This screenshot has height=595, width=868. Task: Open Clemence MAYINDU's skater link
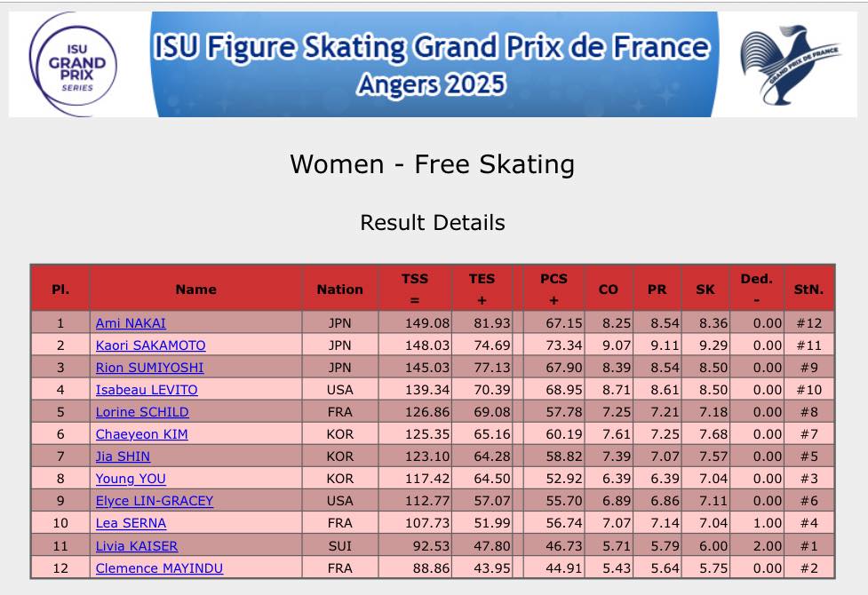(159, 568)
